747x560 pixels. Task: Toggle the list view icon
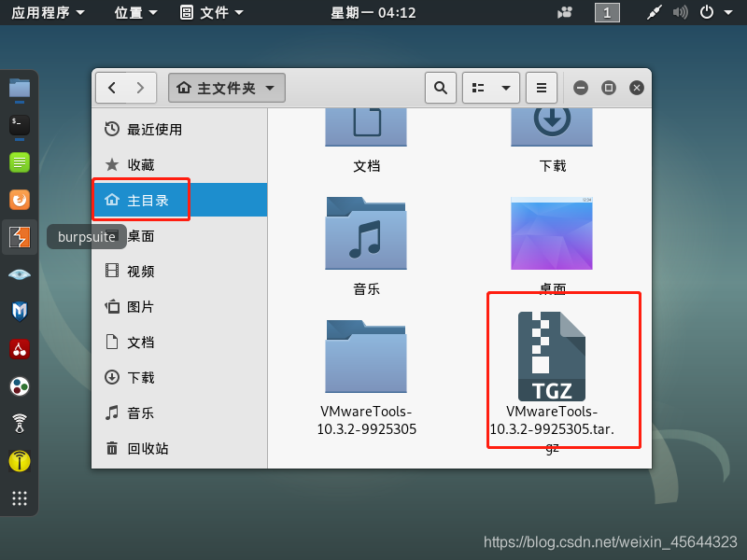(x=478, y=88)
